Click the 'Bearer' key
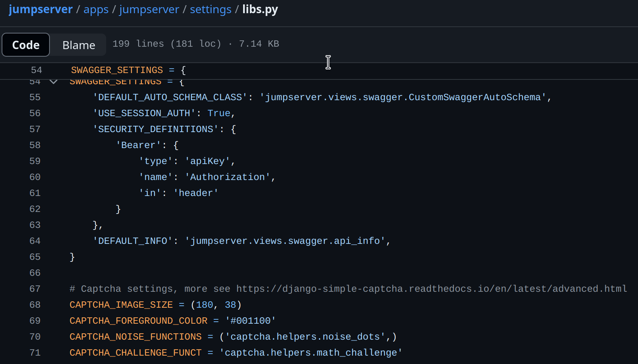The image size is (638, 364). point(138,145)
